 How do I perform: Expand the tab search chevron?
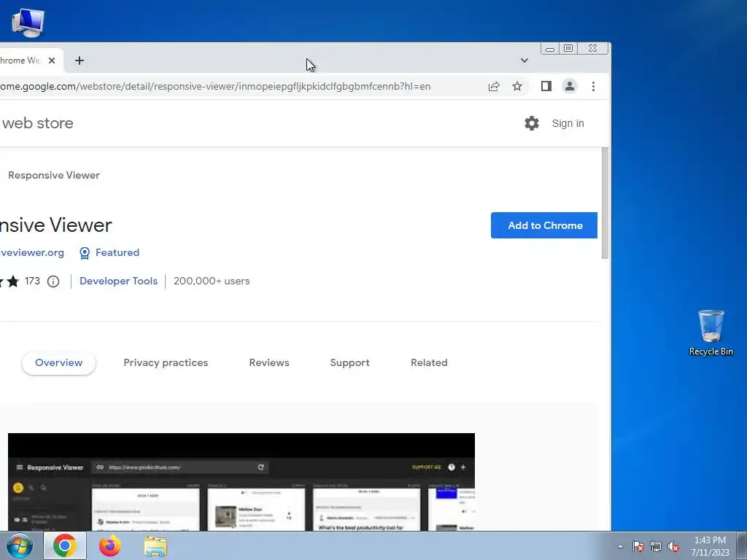pyautogui.click(x=524, y=61)
